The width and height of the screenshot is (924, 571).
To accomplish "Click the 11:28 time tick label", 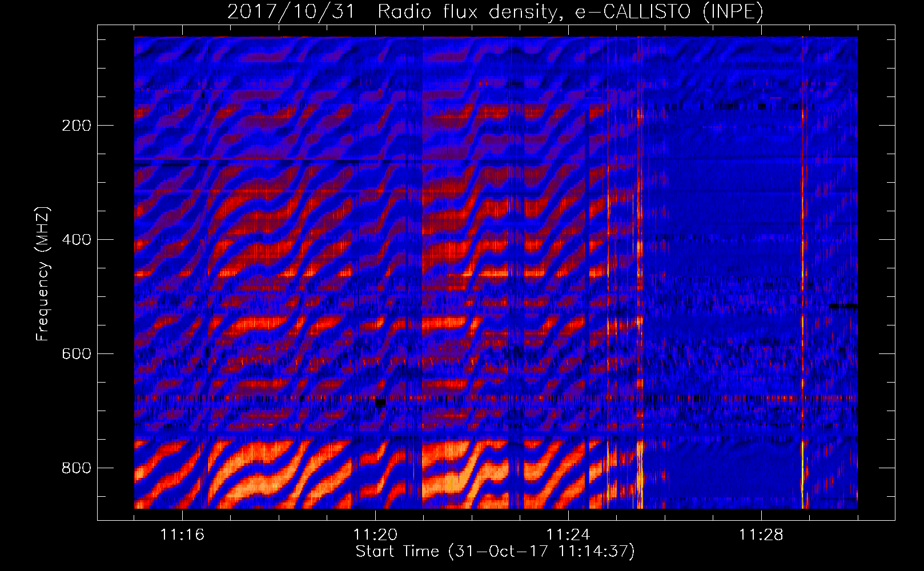I will [761, 535].
